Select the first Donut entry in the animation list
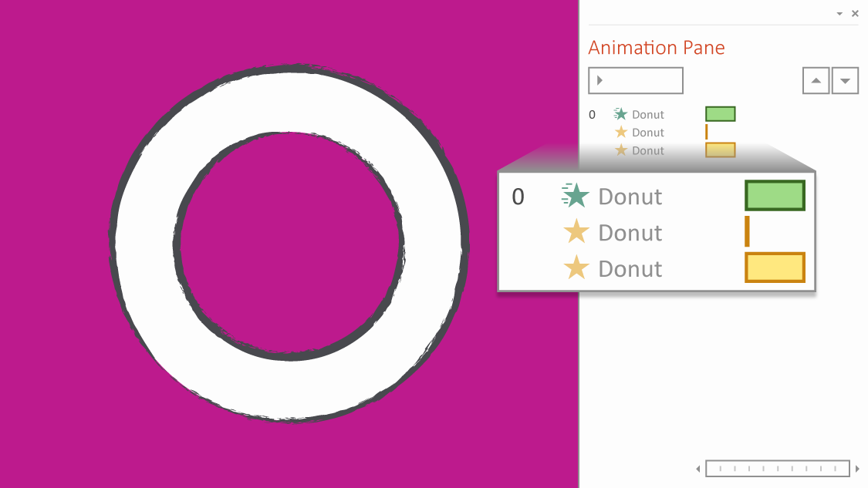868x488 pixels. [649, 113]
